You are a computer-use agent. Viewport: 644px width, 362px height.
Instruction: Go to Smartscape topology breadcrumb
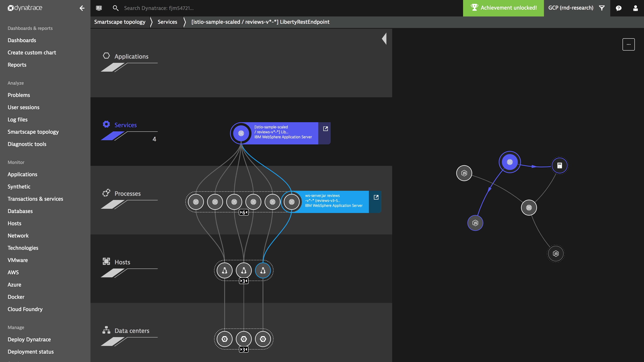tap(120, 22)
